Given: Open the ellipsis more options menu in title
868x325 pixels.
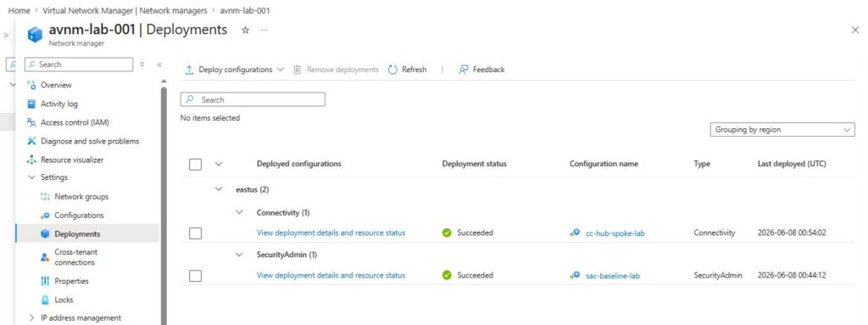Looking at the screenshot, I should (264, 30).
